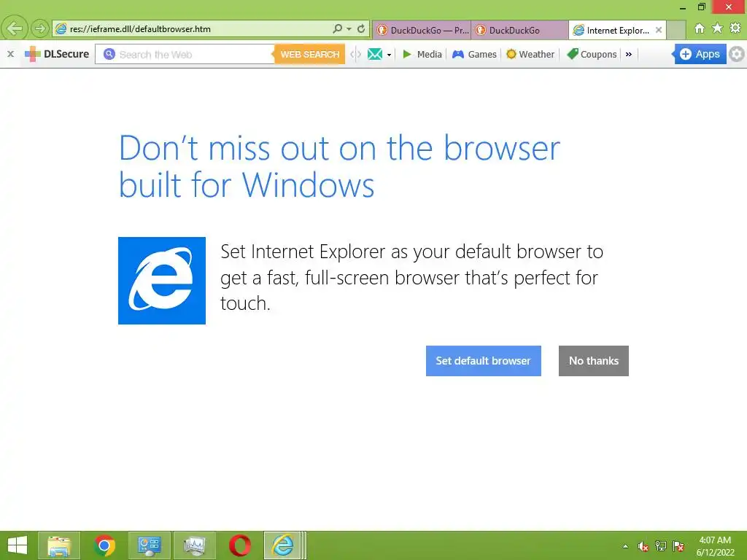Click Set default browser

483,360
